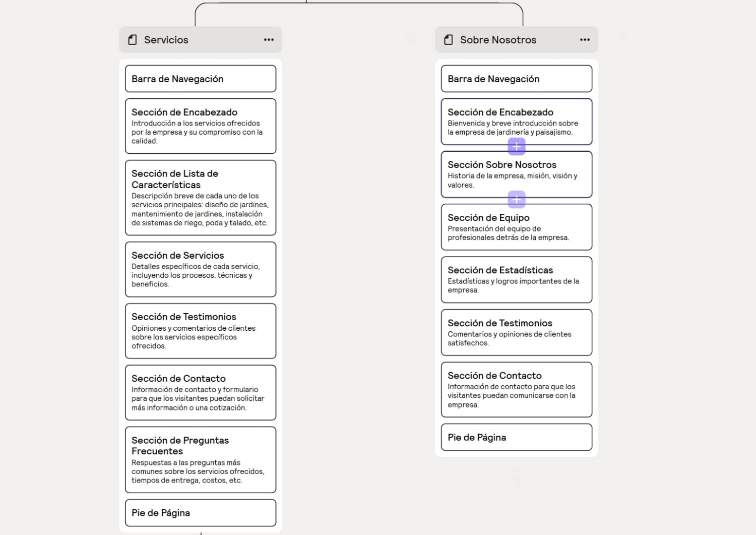Select the Sobre Nosotros page title
756x535 pixels.
click(x=498, y=40)
